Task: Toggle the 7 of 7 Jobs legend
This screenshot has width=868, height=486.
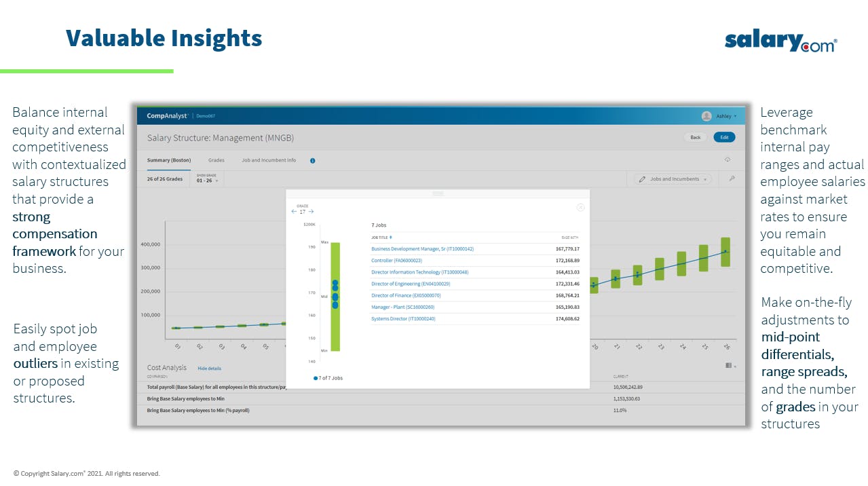Action: point(328,378)
